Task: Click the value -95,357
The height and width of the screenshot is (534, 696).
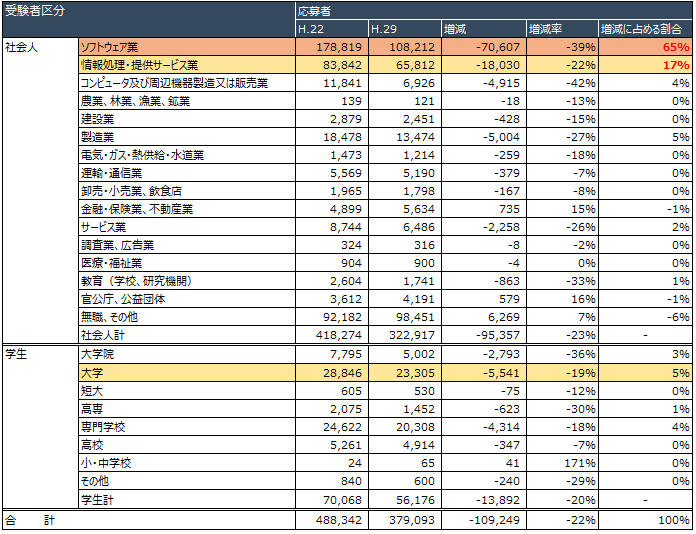Action: (498, 335)
